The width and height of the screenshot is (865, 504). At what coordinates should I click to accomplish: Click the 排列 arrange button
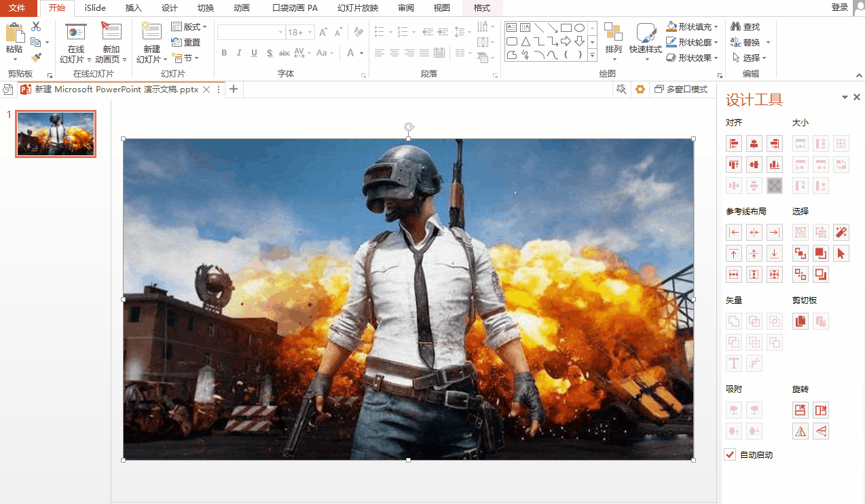(613, 41)
